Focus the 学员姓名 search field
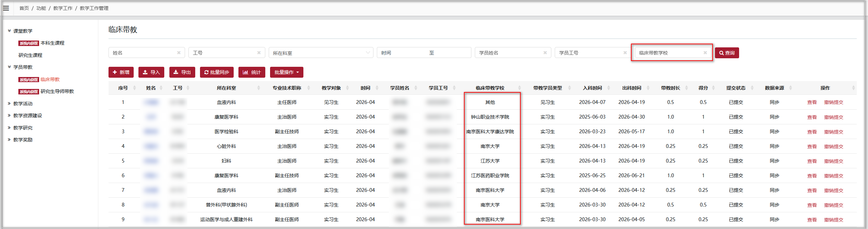868x229 pixels. click(513, 53)
